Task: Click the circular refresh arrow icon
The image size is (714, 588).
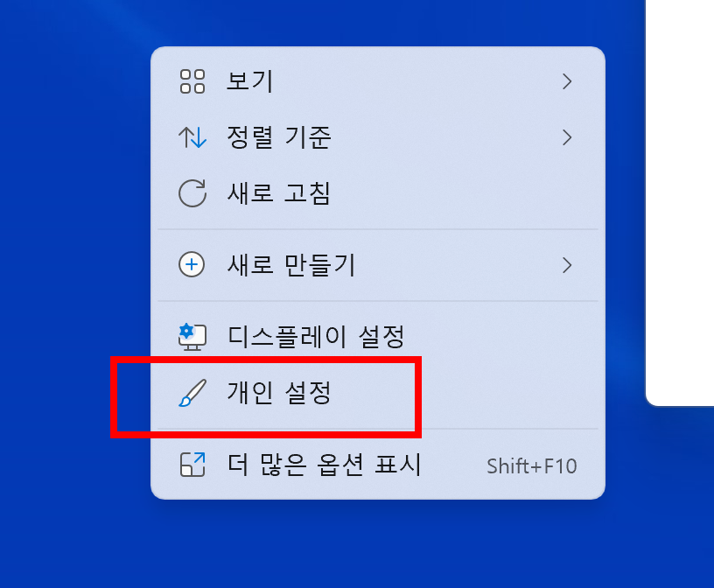Action: click(x=192, y=193)
